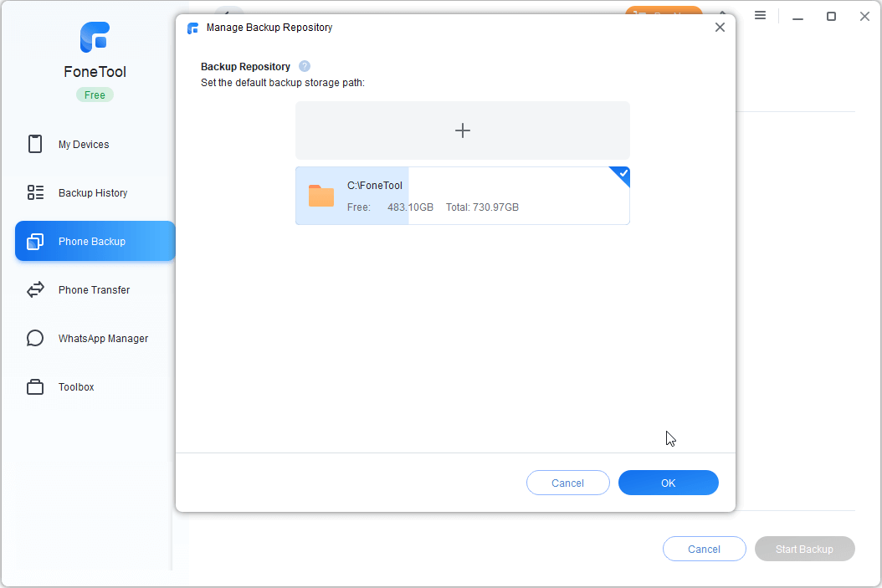Close the Manage Backup Repository dialog

(x=720, y=28)
